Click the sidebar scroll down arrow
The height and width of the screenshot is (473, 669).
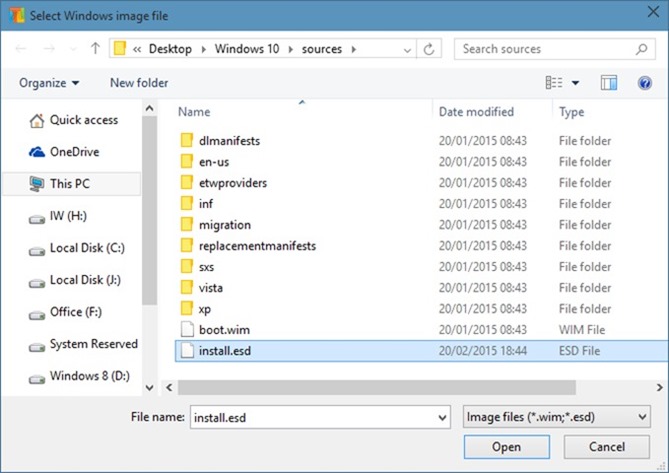149,388
